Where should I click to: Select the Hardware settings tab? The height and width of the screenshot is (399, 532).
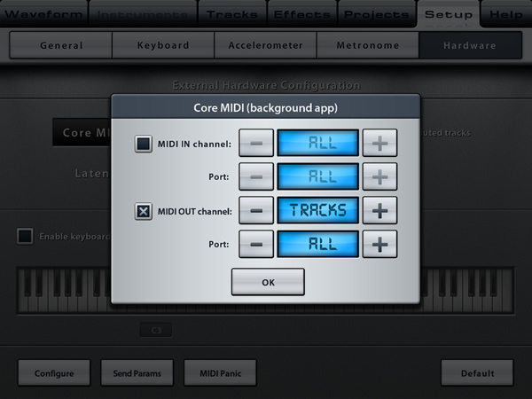[470, 45]
